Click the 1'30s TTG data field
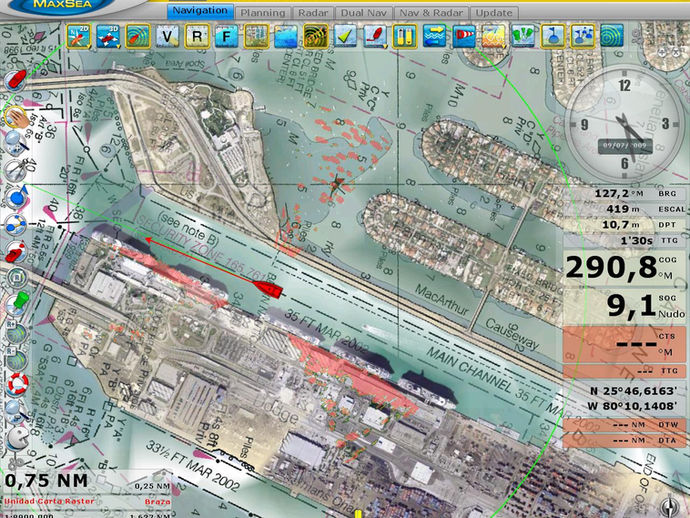Viewport: 690px width, 518px height. pos(625,241)
